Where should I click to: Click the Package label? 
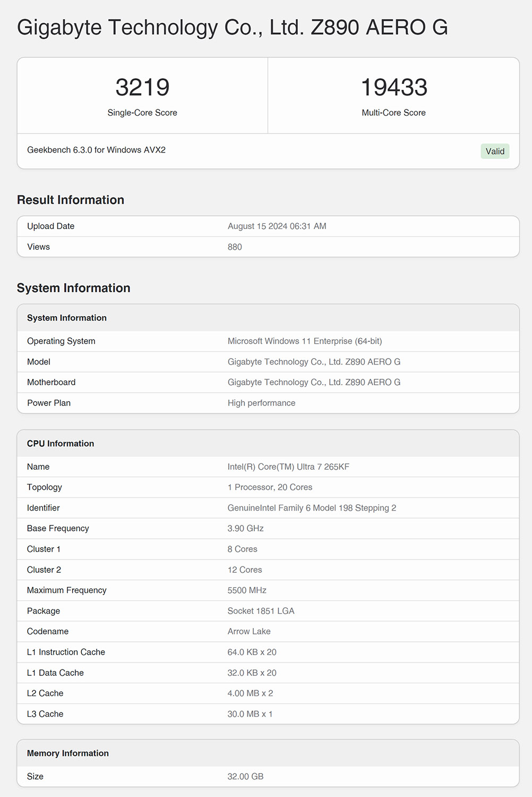tap(44, 612)
